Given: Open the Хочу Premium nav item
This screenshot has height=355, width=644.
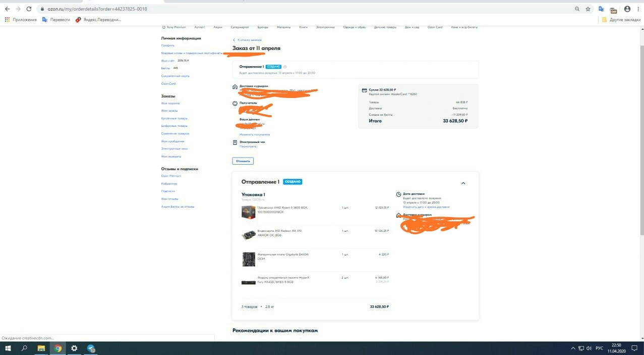Looking at the screenshot, I should (x=174, y=27).
